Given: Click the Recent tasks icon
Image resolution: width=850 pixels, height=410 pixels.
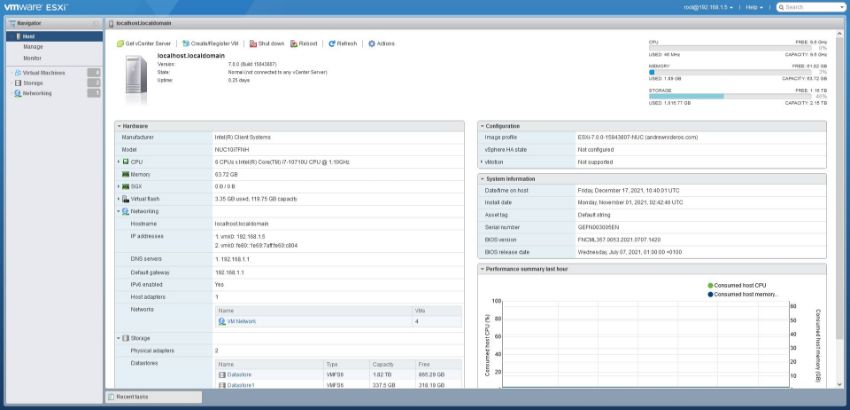Looking at the screenshot, I should coord(111,397).
